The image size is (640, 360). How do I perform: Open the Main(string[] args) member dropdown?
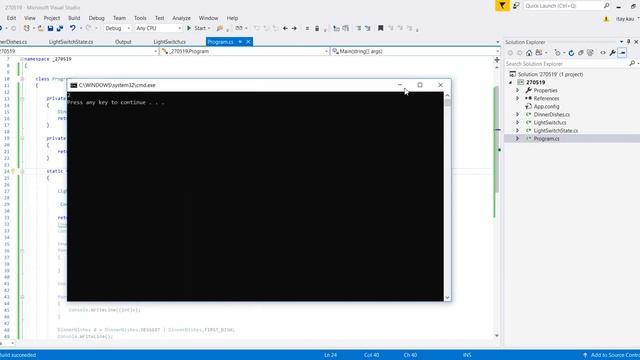point(415,51)
